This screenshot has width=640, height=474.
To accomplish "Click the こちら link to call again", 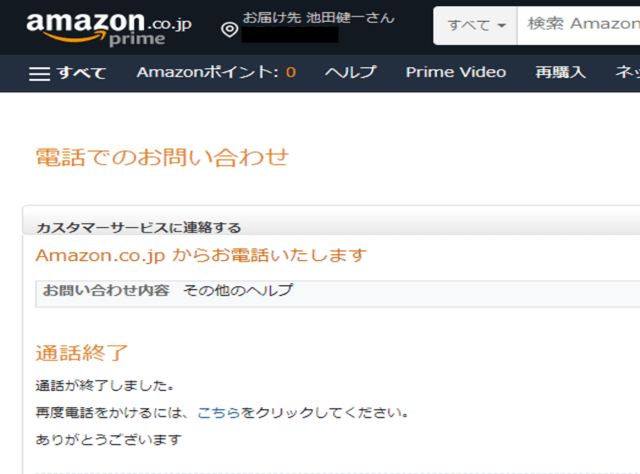I will point(218,412).
